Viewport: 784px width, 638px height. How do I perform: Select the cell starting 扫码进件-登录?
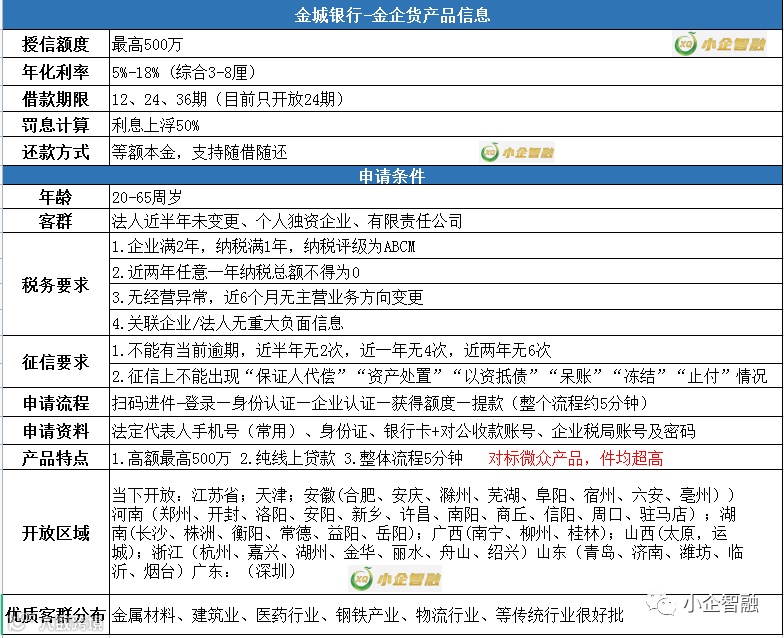tap(446, 402)
